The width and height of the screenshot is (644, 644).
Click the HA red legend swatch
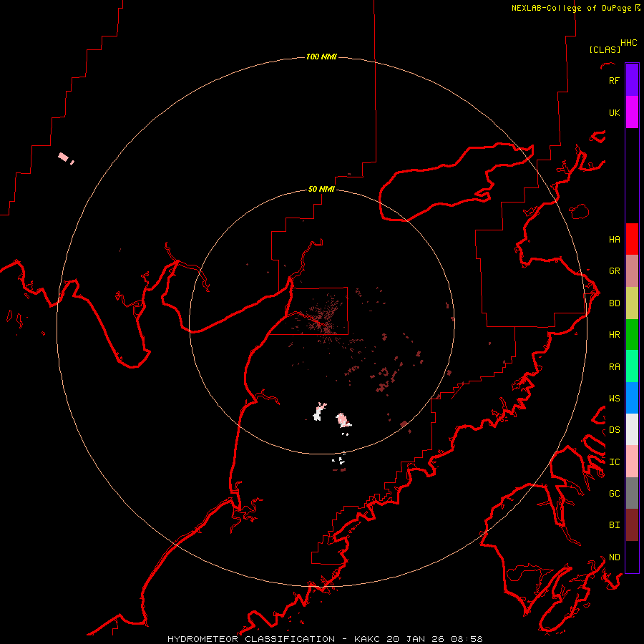632,239
